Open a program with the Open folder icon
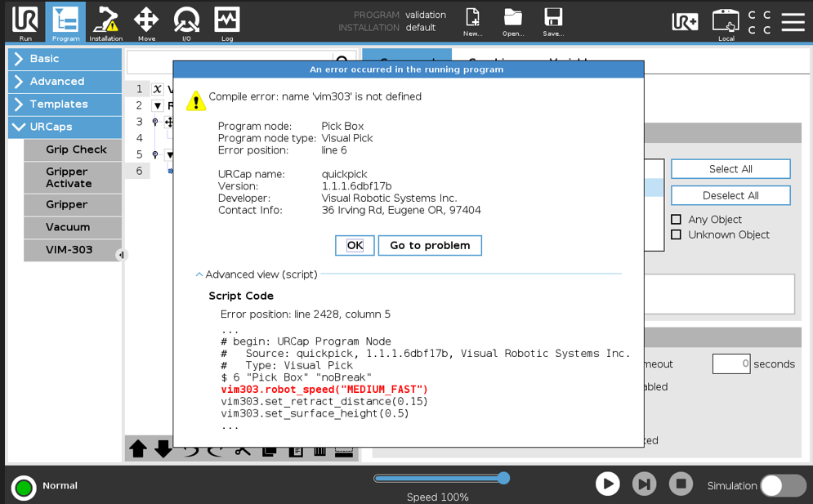The image size is (813, 504). tap(513, 22)
